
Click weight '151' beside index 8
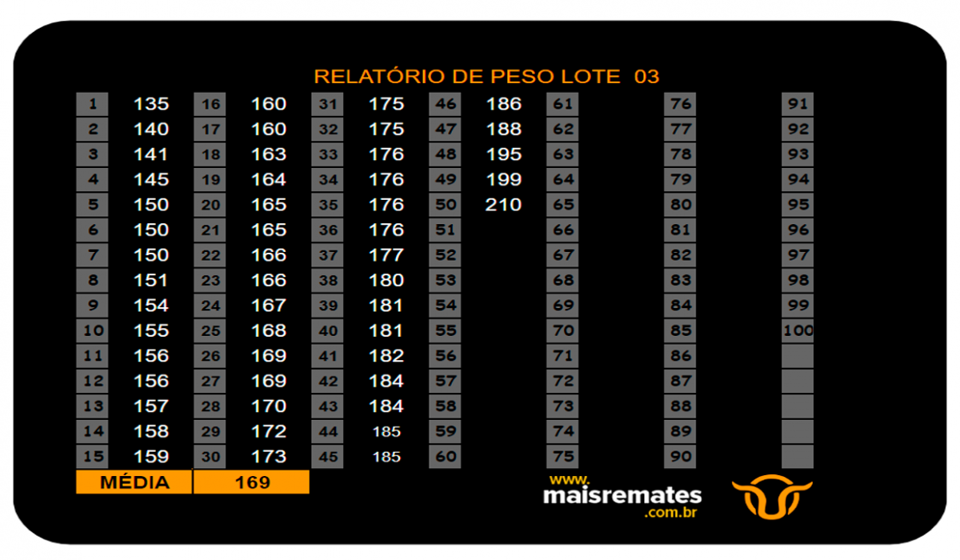click(151, 280)
